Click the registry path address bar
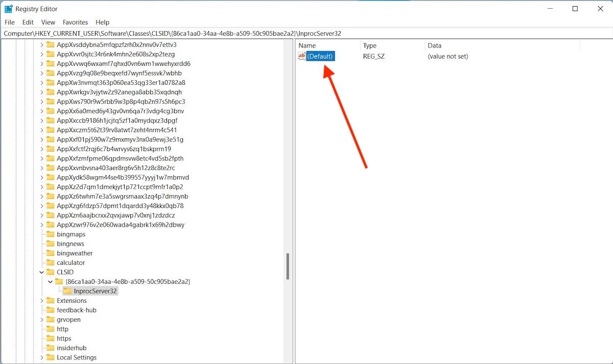 click(204, 33)
